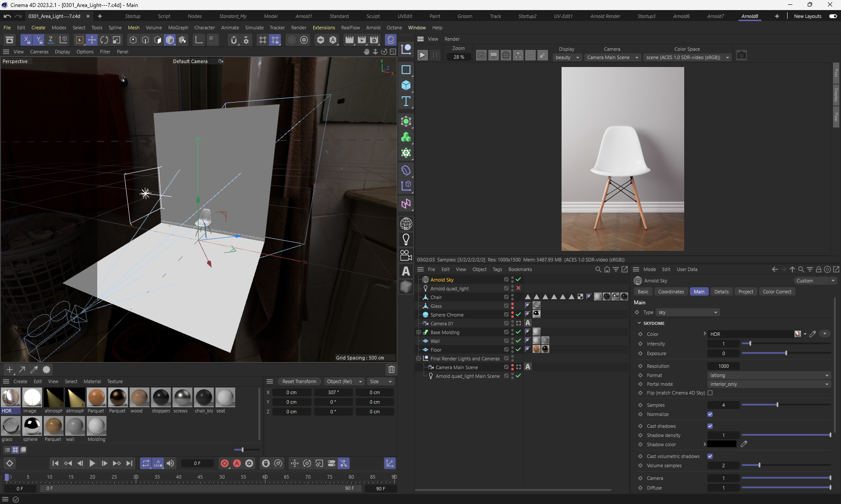841x504 pixels.
Task: Click the snapshot camera icon in render view
Action: tap(741, 56)
